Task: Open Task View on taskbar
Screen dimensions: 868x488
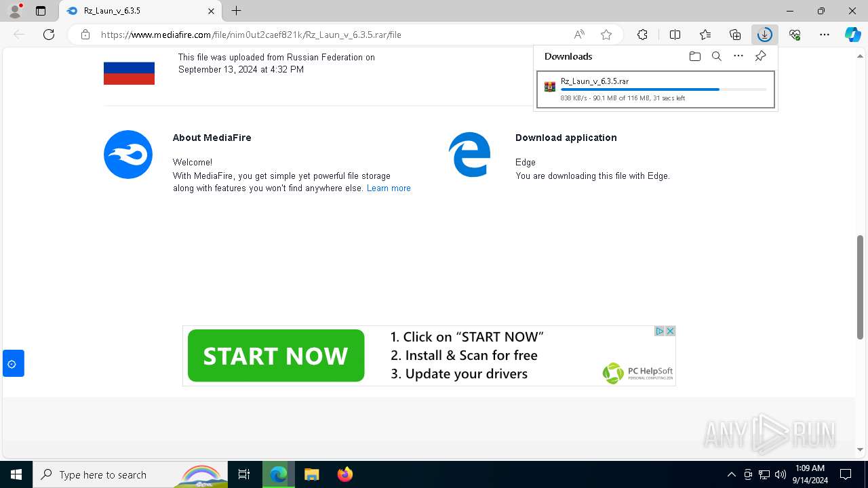Action: pos(244,474)
